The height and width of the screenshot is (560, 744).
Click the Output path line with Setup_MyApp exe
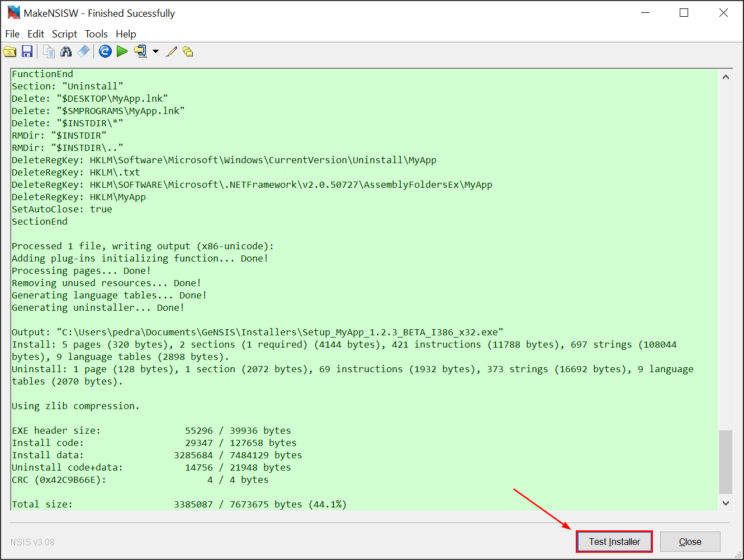[258, 332]
